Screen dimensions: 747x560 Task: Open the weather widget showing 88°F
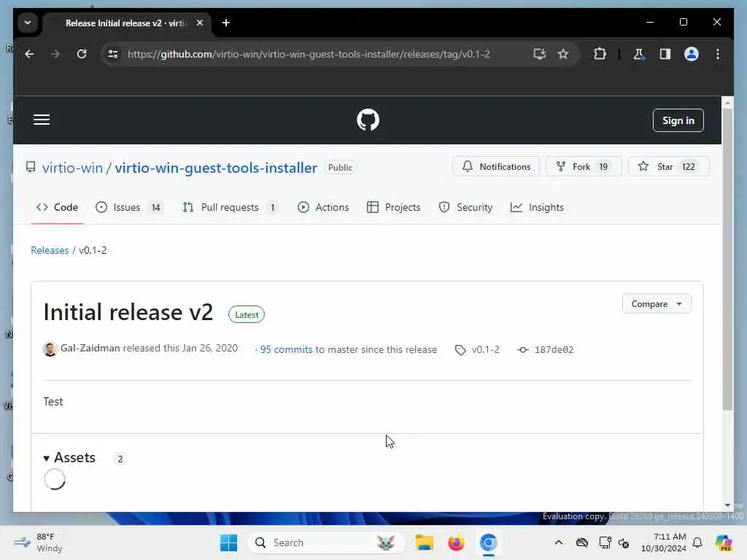coord(39,542)
